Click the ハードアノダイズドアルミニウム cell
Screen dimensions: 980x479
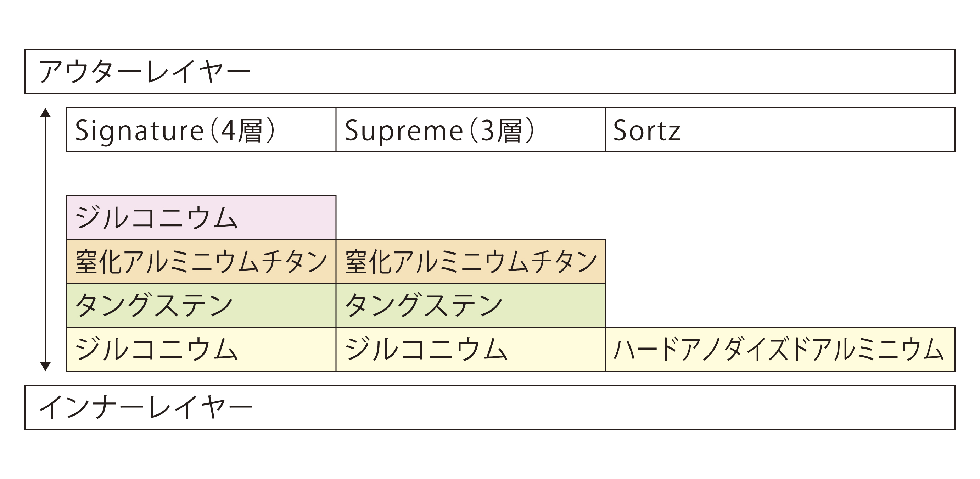click(x=780, y=349)
